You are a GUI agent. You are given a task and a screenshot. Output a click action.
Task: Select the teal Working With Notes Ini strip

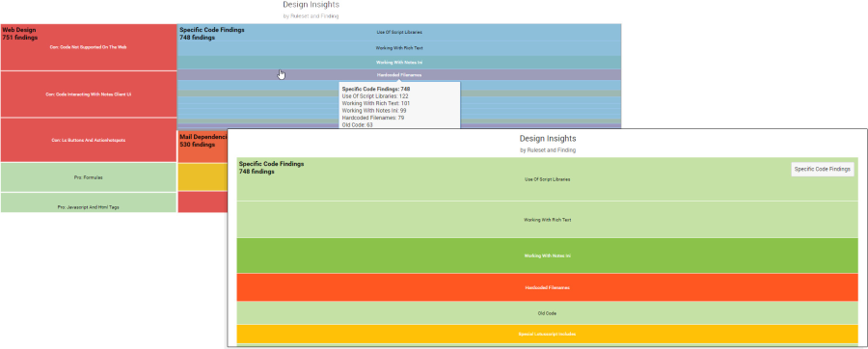pos(399,62)
